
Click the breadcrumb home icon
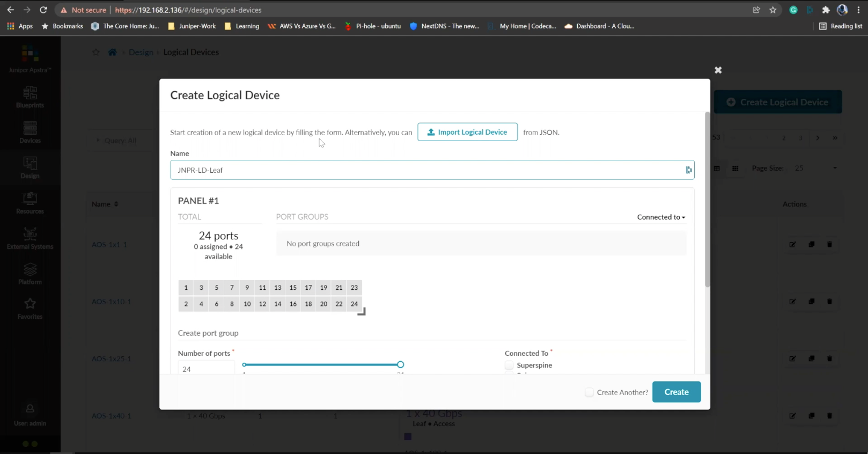[112, 52]
